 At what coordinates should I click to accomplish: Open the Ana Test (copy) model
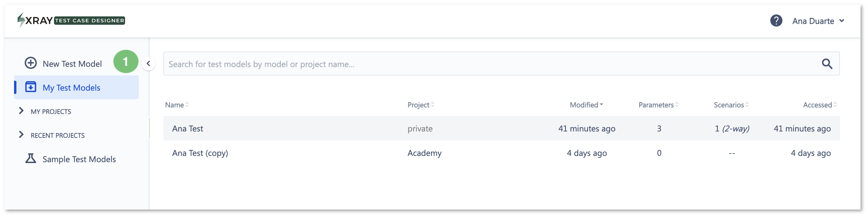pos(200,153)
